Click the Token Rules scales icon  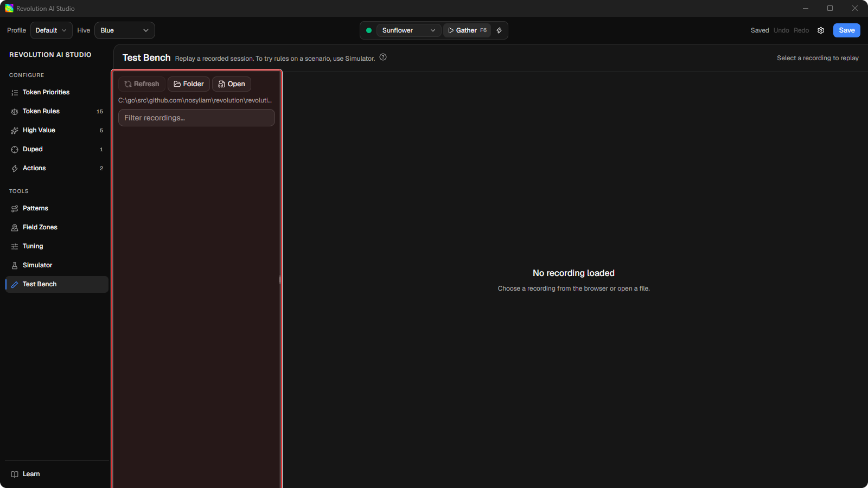(x=15, y=112)
